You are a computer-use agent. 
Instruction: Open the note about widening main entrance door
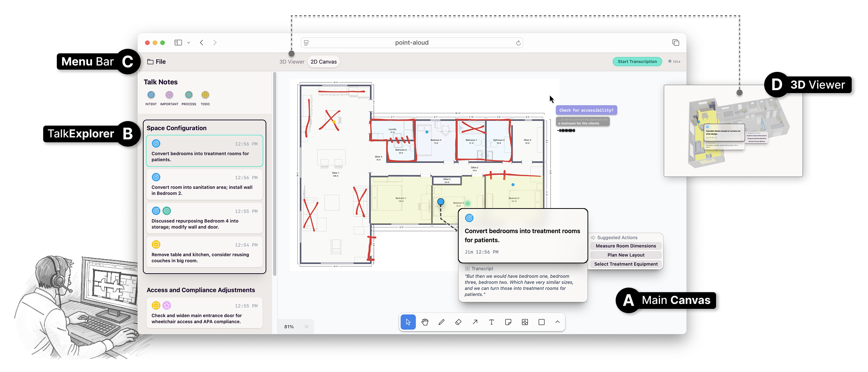(x=205, y=313)
